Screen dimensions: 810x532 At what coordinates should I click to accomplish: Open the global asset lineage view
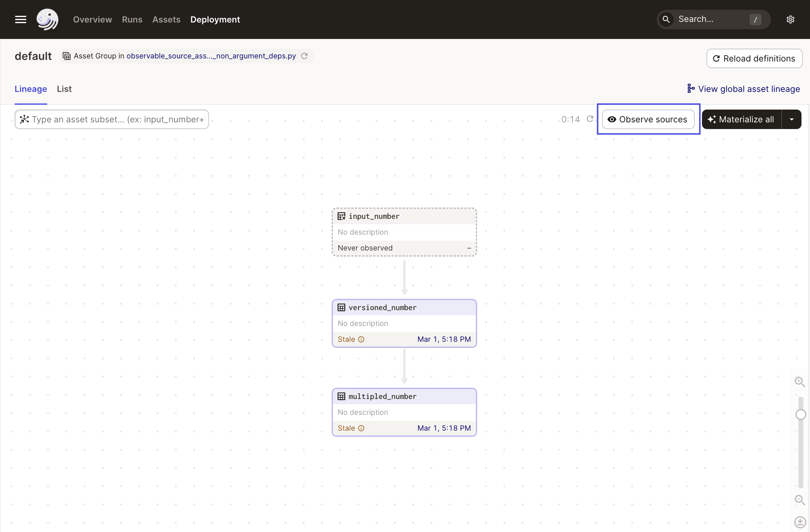coord(744,89)
